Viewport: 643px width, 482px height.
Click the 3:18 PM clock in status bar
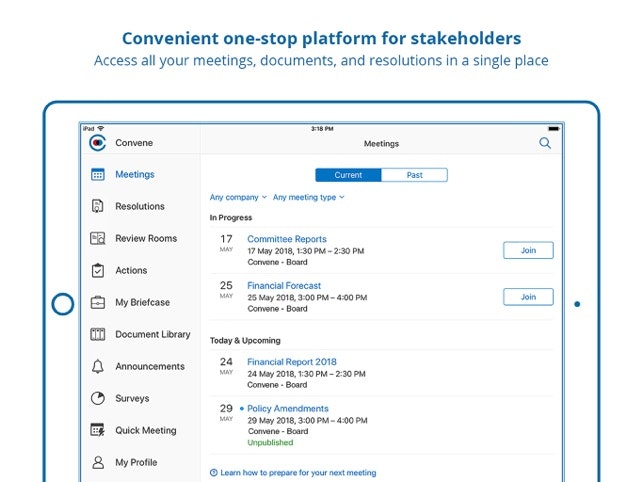point(322,129)
